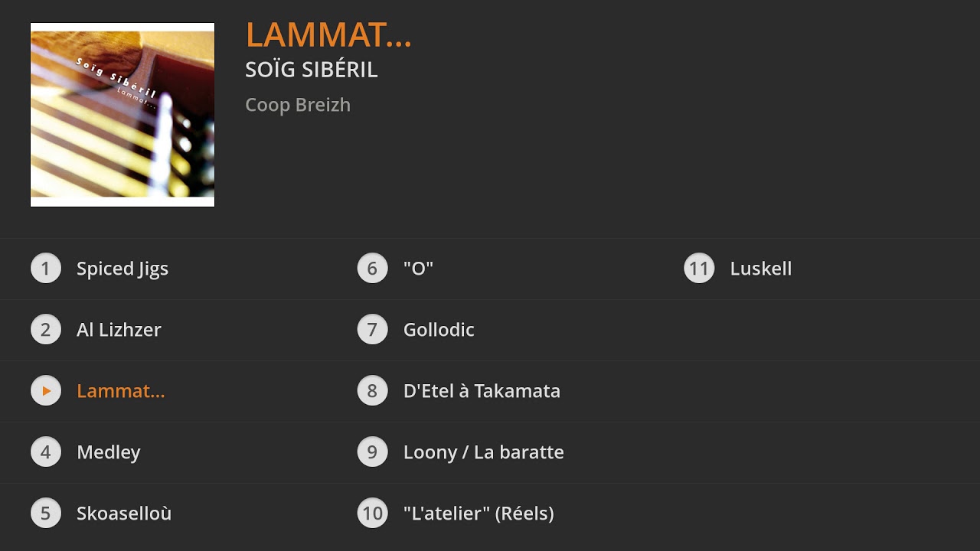Viewport: 980px width, 551px height.
Task: Click the orange play icon beside Lammat...
Action: click(x=46, y=391)
